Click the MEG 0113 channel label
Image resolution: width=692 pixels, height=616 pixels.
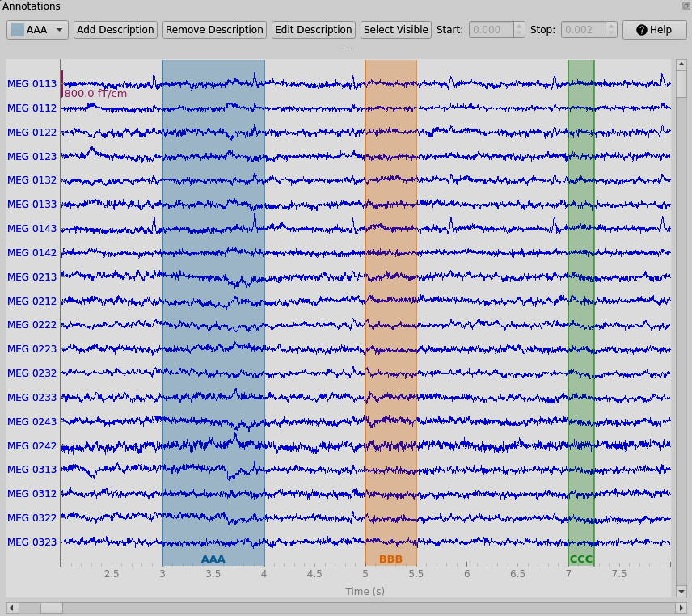tap(32, 83)
